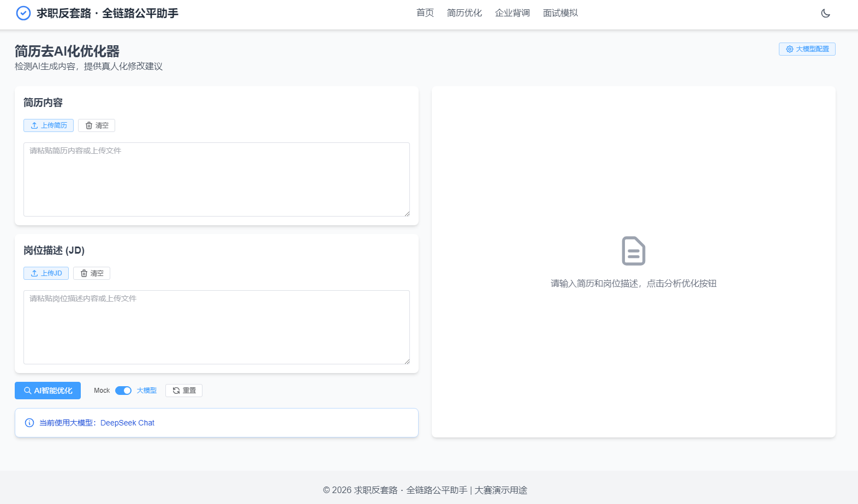The width and height of the screenshot is (858, 504).
Task: Click the 重置 reset button
Action: pyautogui.click(x=184, y=391)
